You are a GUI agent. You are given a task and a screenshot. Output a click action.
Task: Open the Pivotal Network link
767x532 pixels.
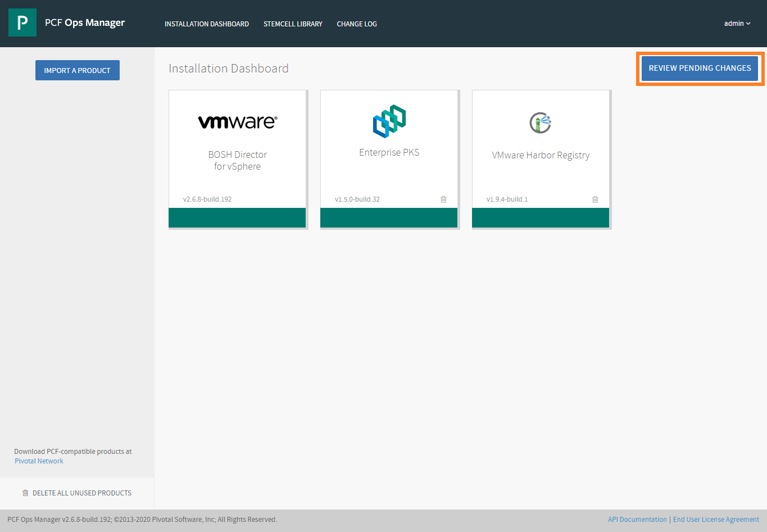[39, 461]
